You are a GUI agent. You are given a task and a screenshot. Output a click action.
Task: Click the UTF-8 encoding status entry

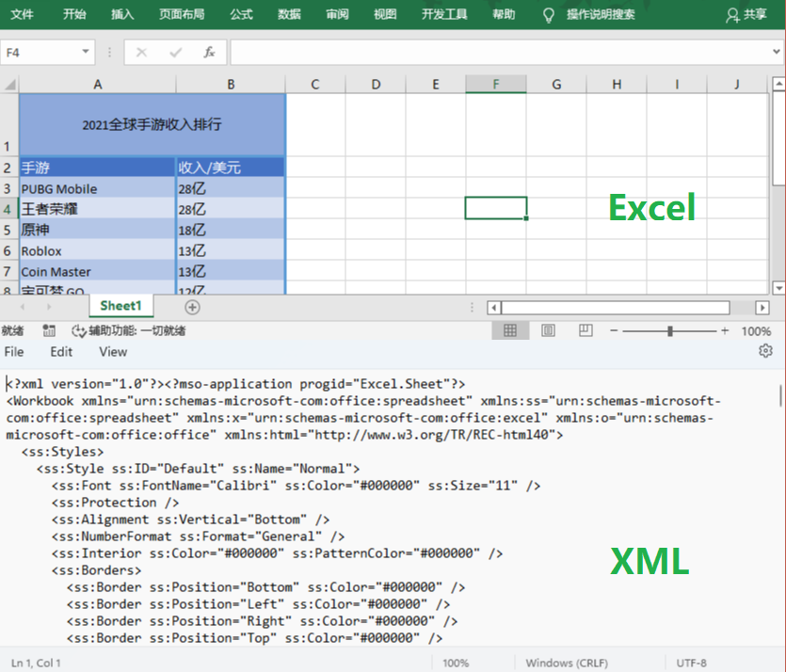coord(691,663)
